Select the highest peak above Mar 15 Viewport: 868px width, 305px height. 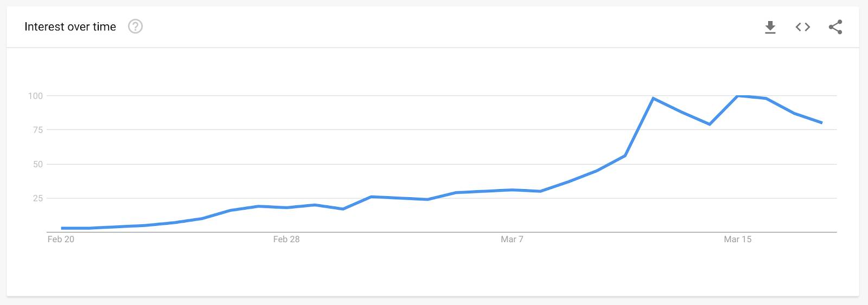coord(738,96)
